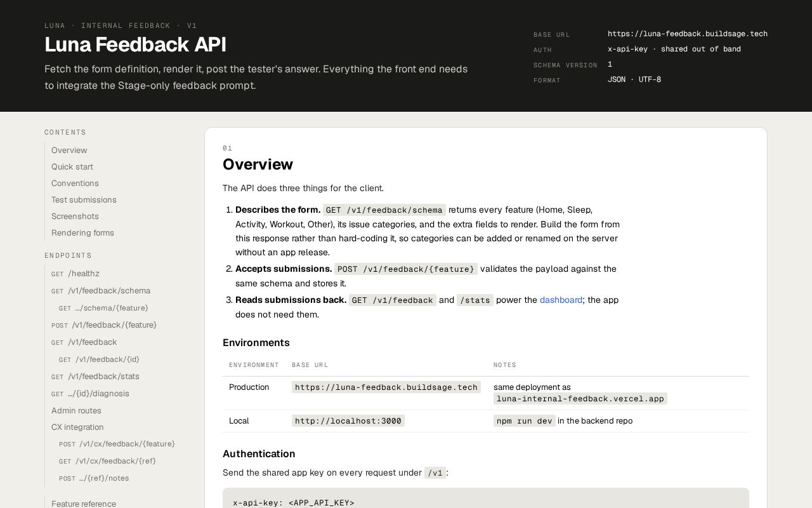Open GET /v1/feedback/schema in the sidebar
The width and height of the screenshot is (812, 508).
pyautogui.click(x=101, y=291)
